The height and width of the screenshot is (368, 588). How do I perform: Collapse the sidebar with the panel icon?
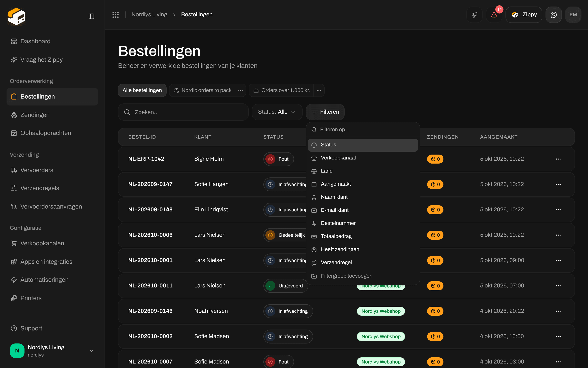(x=91, y=16)
